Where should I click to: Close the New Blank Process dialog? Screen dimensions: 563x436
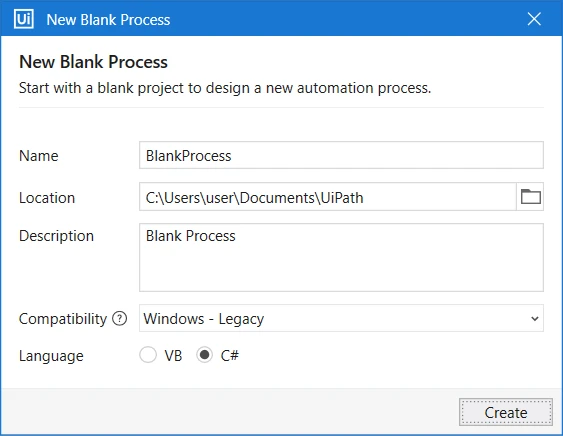click(534, 19)
